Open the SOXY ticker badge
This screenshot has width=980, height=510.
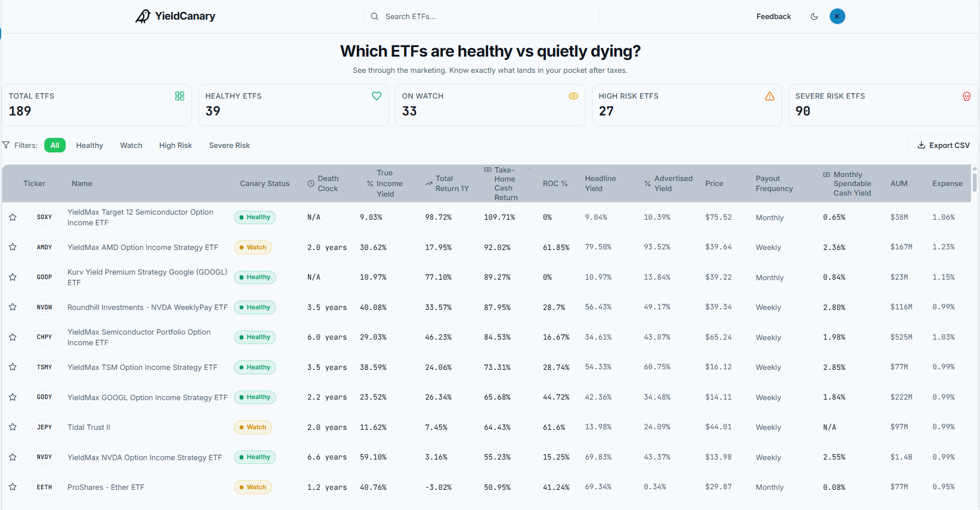(x=44, y=217)
